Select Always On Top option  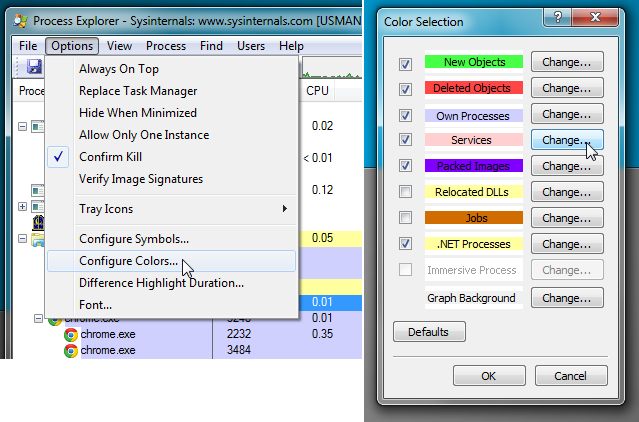click(171, 69)
